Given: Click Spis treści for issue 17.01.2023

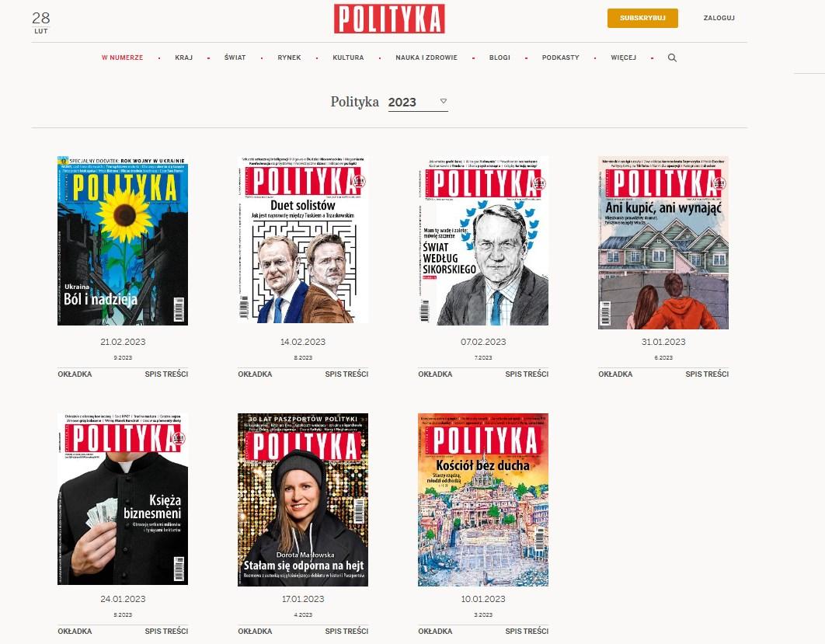Looking at the screenshot, I should pyautogui.click(x=346, y=631).
